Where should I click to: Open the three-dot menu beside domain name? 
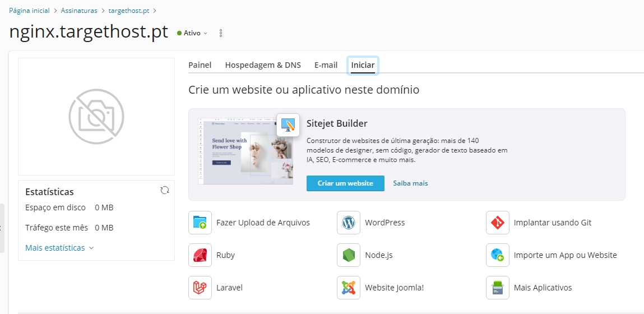click(x=221, y=33)
